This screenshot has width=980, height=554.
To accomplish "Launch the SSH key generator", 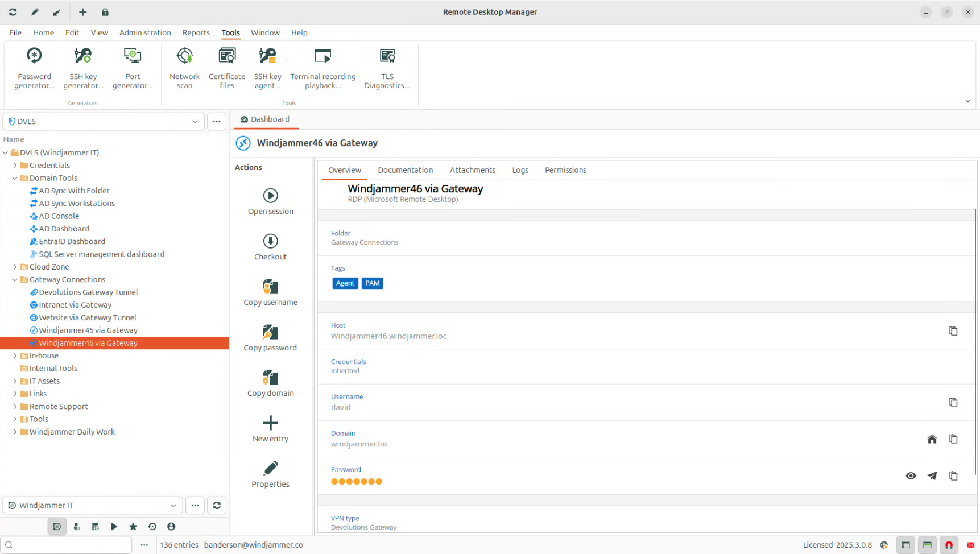I will pyautogui.click(x=83, y=68).
